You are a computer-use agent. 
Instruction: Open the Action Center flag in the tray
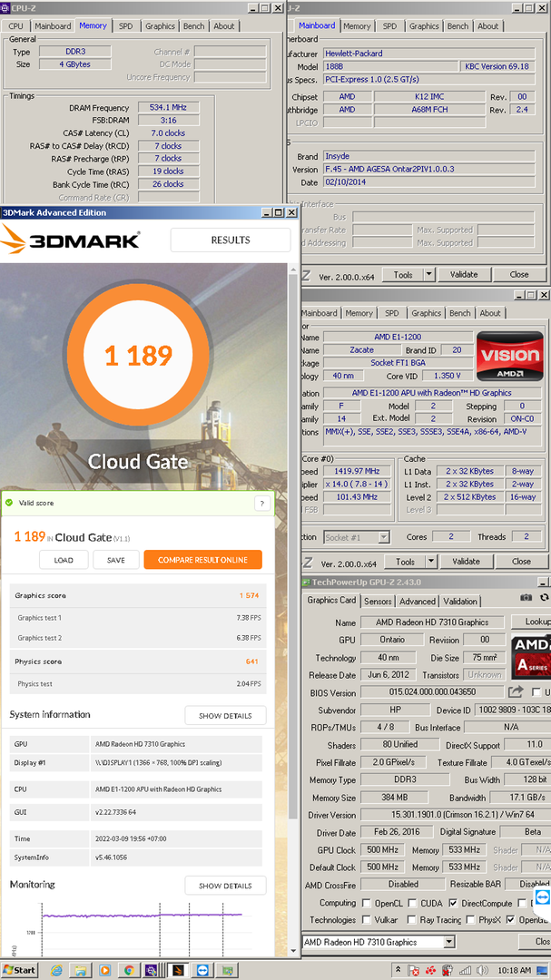(x=413, y=970)
